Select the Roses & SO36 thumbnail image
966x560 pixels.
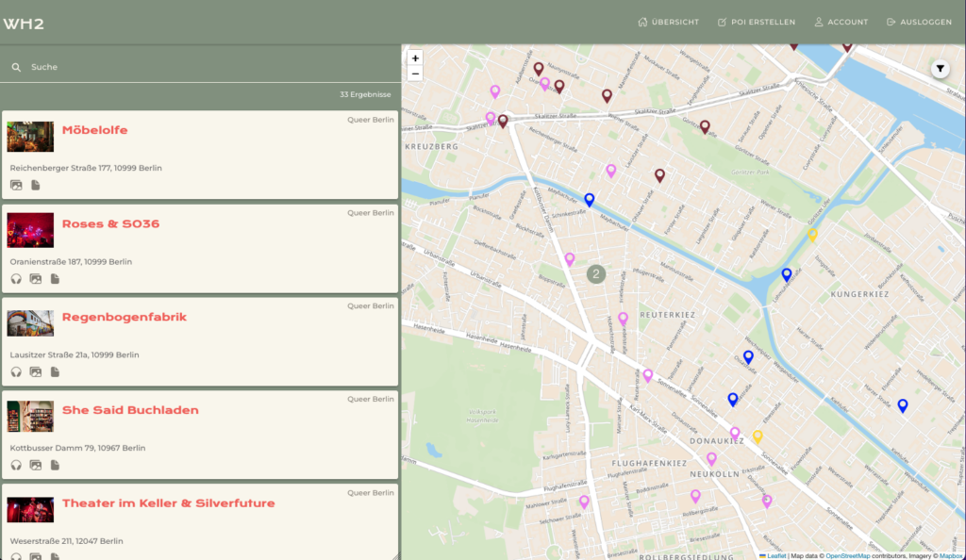[x=30, y=230]
